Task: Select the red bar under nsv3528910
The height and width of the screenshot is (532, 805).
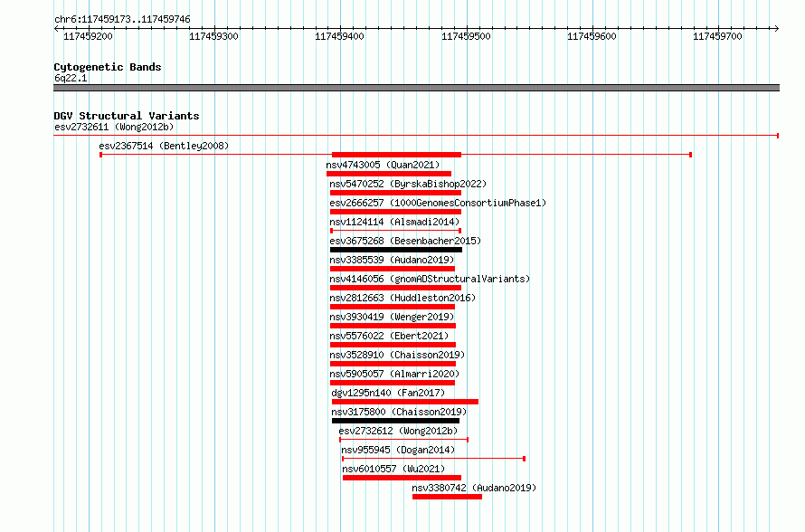Action: (393, 364)
